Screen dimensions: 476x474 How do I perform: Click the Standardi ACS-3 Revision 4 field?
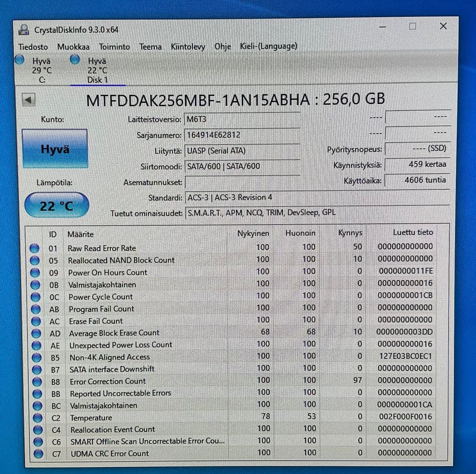click(x=317, y=198)
